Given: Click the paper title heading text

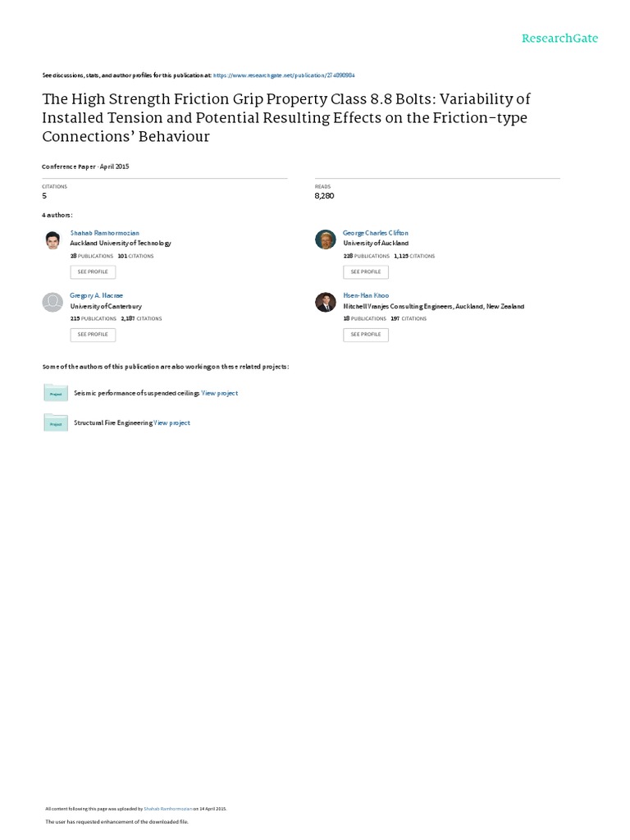Looking at the screenshot, I should (287, 117).
